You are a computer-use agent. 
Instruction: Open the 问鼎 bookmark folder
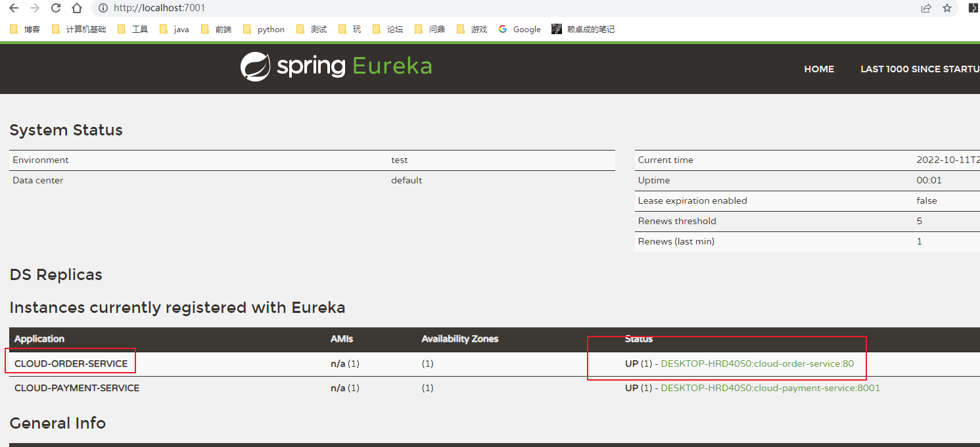click(430, 29)
